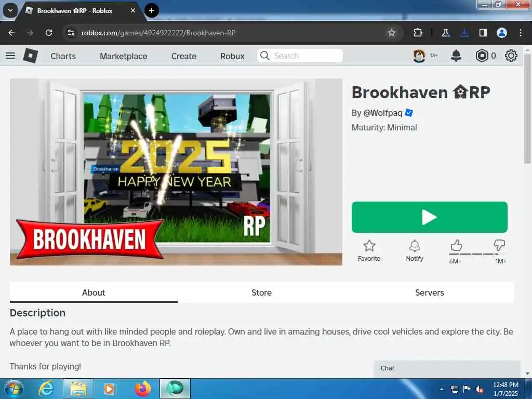Open the notifications bell in the Roblox header
This screenshot has width=532, height=399.
click(x=456, y=56)
